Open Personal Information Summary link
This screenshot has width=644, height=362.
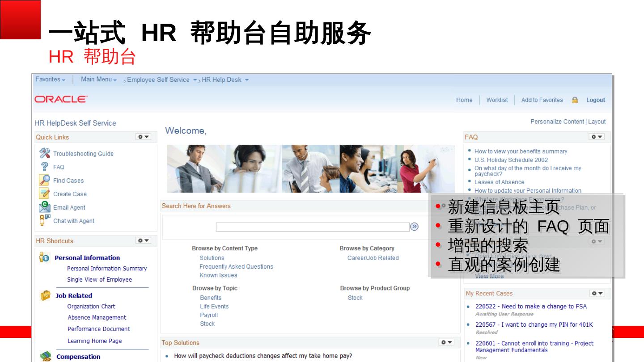(107, 269)
